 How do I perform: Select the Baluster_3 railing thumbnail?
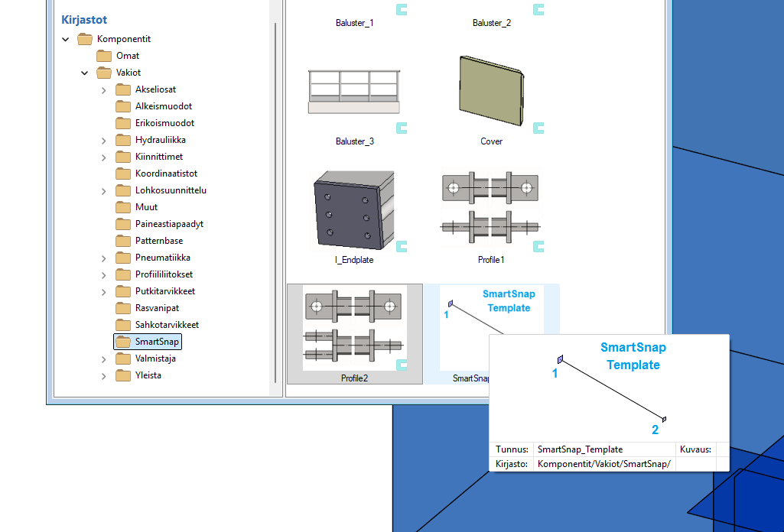[354, 92]
